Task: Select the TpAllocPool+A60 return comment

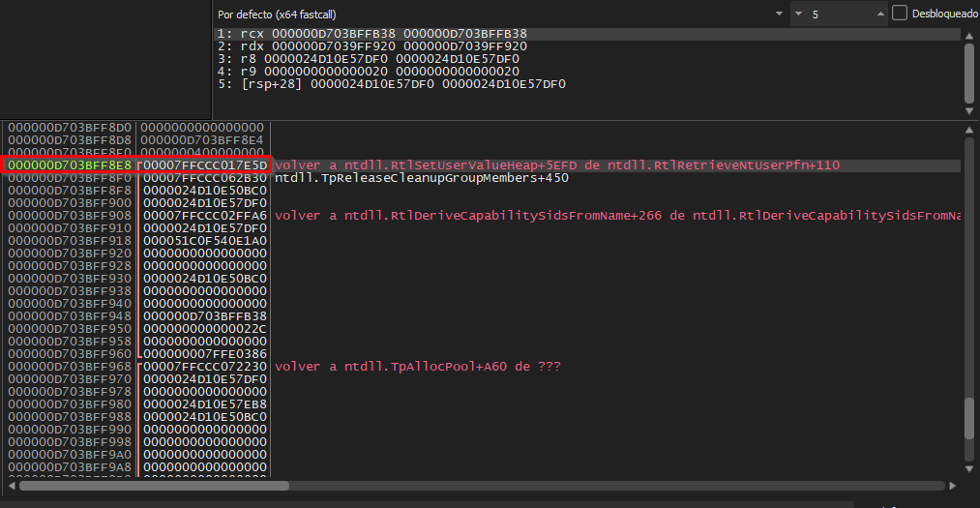Action: 417,367
